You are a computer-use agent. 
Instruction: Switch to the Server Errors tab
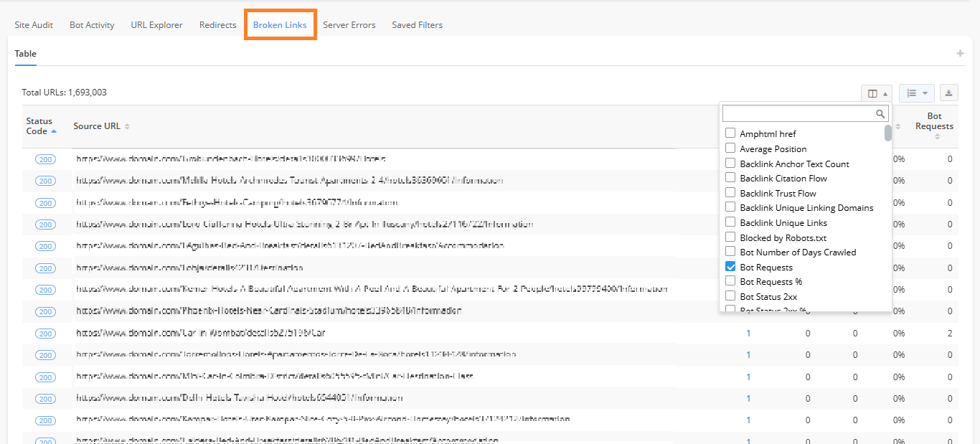coord(349,25)
